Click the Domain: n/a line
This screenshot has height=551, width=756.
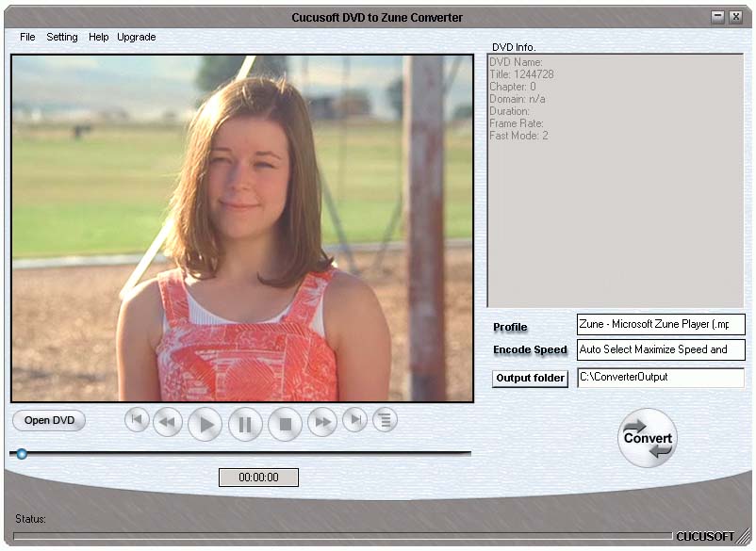(x=518, y=99)
